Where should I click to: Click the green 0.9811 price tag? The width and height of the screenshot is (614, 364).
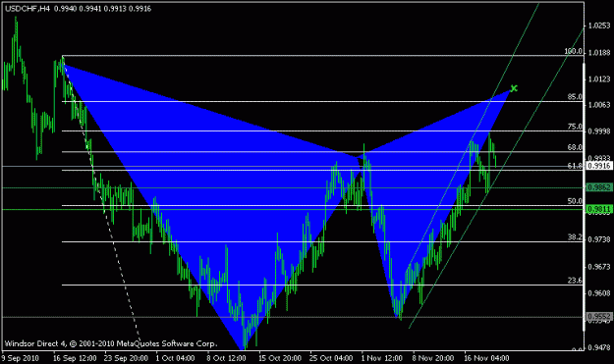click(x=599, y=209)
